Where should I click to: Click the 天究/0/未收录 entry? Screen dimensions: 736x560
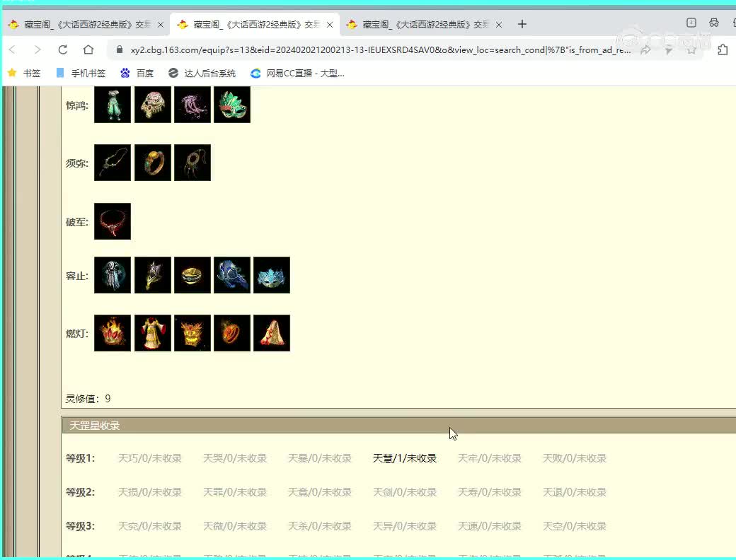coord(150,526)
